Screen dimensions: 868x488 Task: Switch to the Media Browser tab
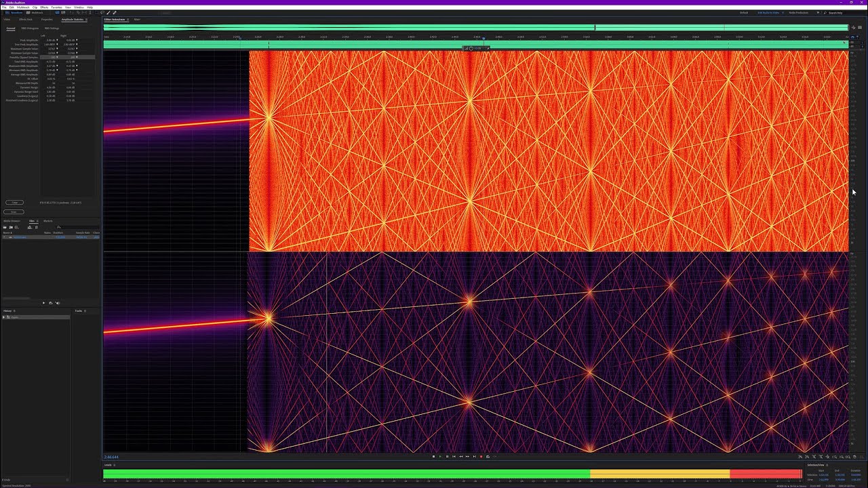pos(12,221)
